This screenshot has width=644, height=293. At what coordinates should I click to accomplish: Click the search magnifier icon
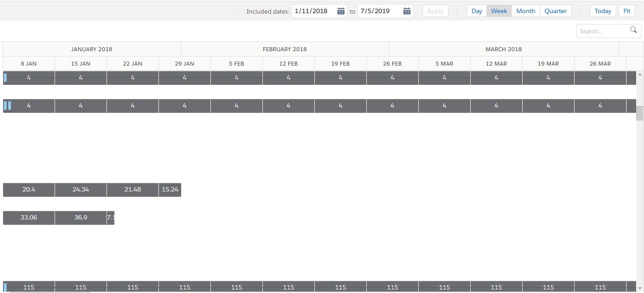[633, 30]
